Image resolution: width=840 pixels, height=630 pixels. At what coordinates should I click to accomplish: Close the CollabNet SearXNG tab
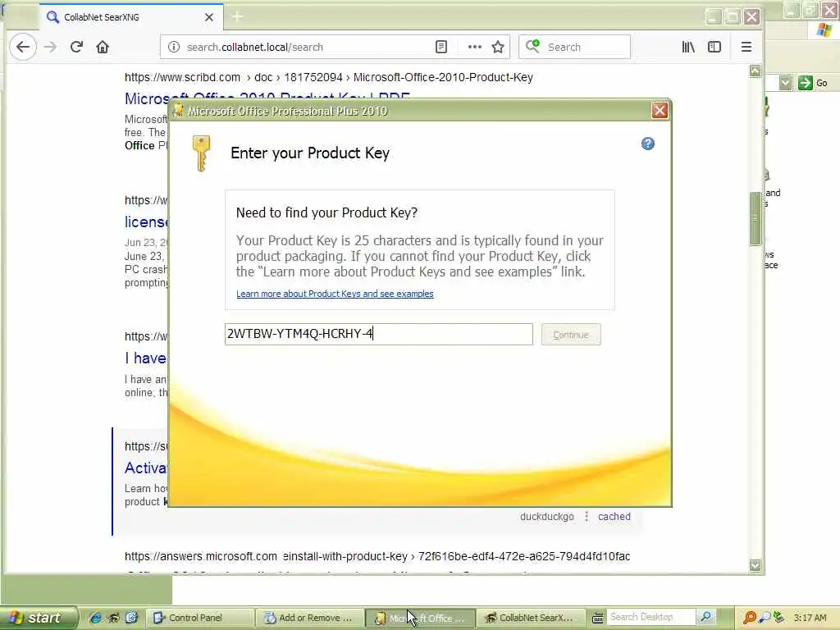[x=209, y=17]
